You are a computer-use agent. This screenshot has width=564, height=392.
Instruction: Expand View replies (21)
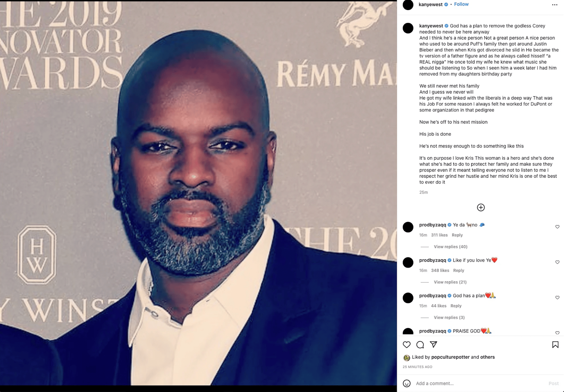pyautogui.click(x=450, y=282)
